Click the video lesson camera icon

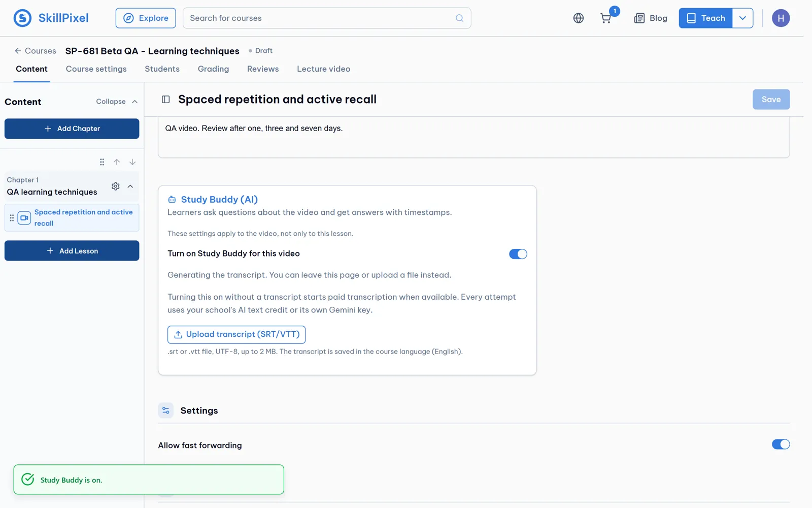(24, 218)
